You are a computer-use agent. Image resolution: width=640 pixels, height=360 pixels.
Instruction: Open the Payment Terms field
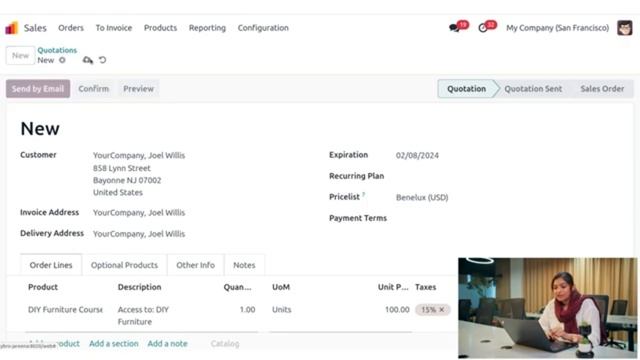click(506, 218)
